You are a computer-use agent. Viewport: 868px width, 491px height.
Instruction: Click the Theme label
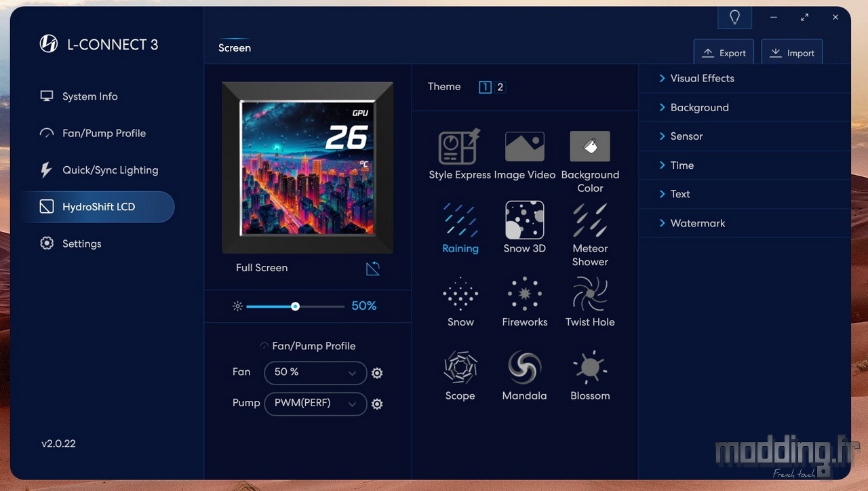[x=444, y=87]
